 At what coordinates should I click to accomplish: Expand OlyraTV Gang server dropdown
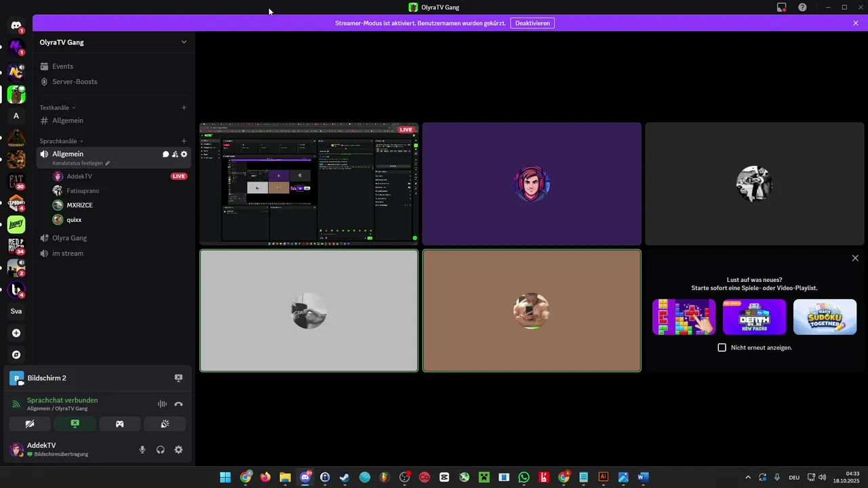tap(184, 42)
